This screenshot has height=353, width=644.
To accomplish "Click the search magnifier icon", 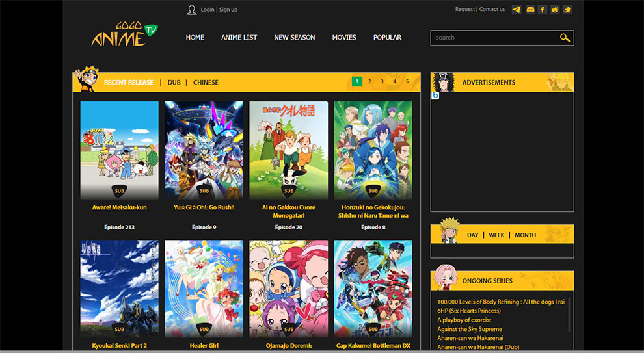I will [565, 38].
